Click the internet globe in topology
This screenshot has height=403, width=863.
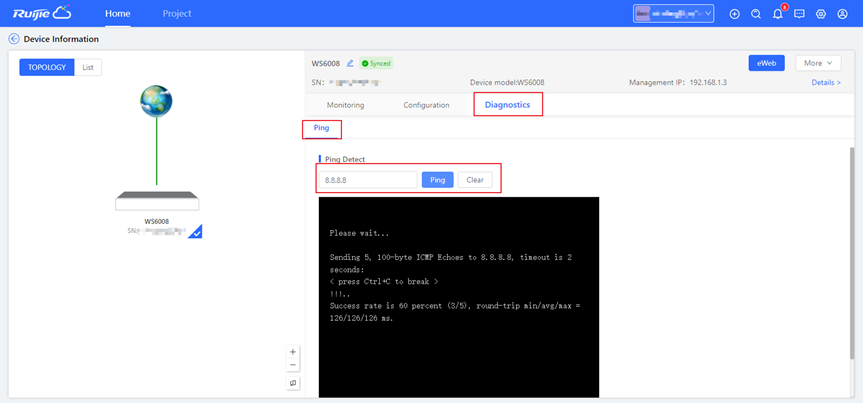tap(156, 101)
